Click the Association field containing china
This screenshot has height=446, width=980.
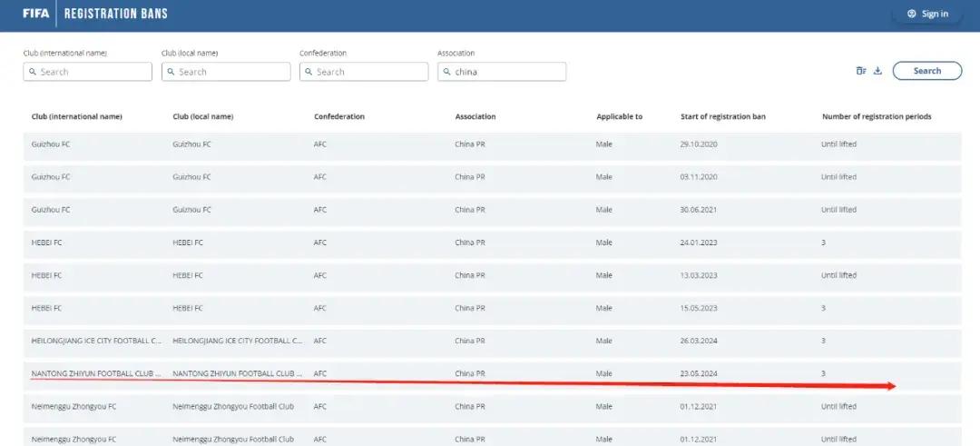point(502,72)
